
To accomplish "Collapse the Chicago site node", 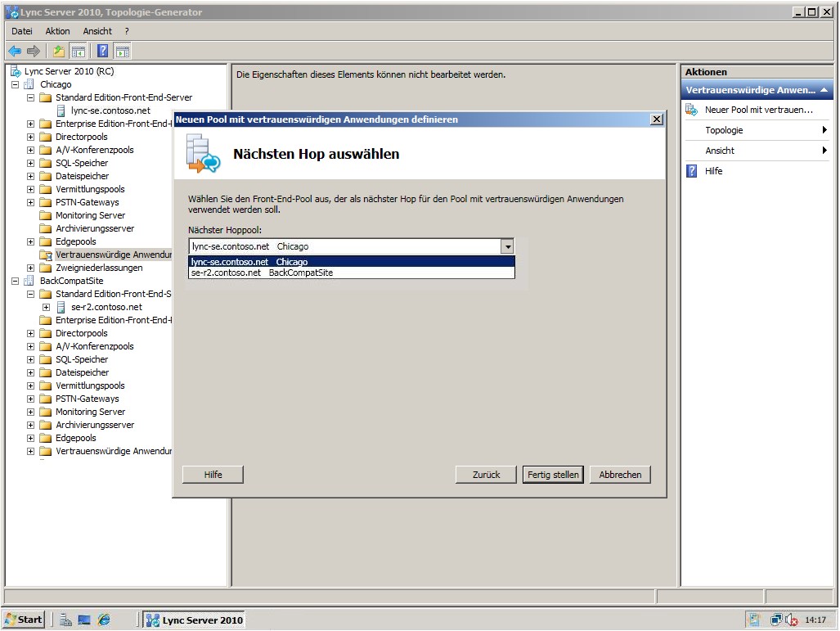I will [x=15, y=84].
